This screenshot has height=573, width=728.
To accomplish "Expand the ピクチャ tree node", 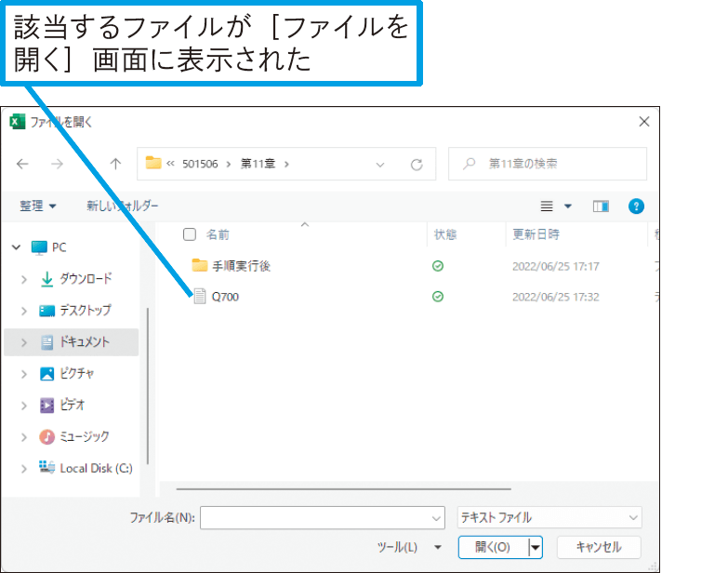I will tap(24, 374).
